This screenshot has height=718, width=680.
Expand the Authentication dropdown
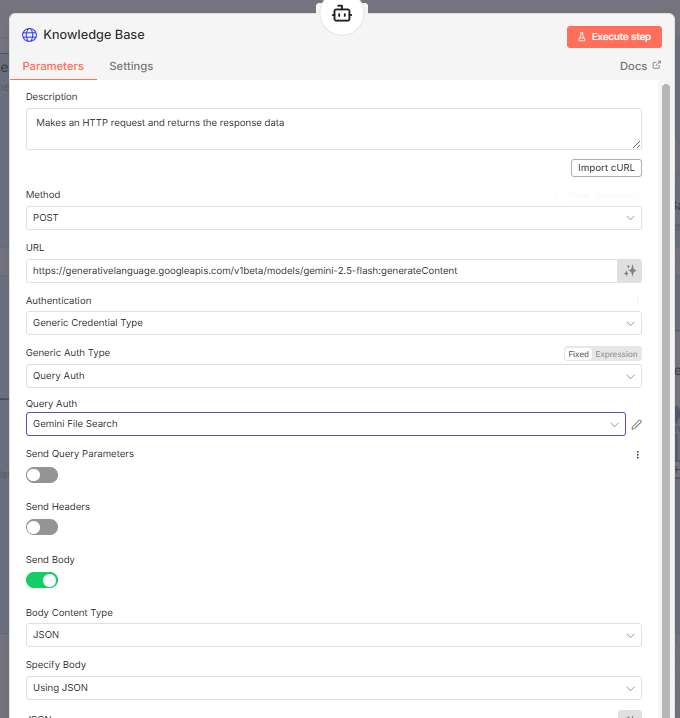333,323
